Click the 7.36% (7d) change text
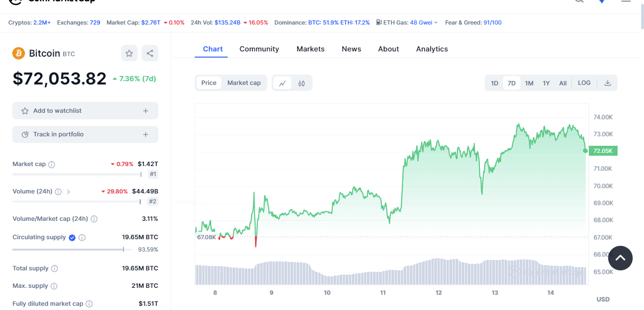 pyautogui.click(x=138, y=79)
